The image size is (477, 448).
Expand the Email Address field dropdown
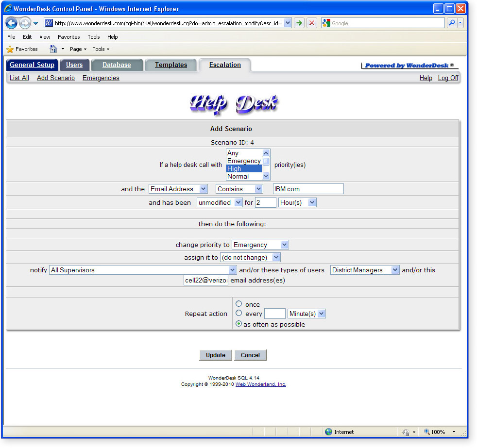[178, 189]
